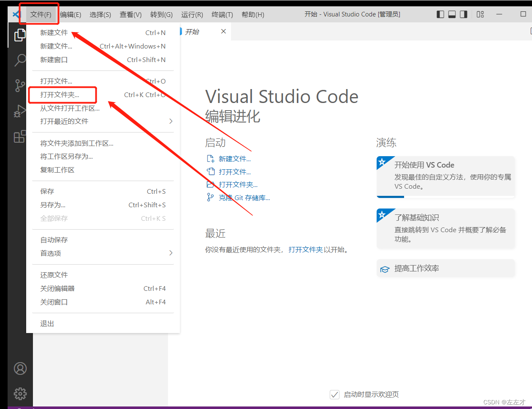The height and width of the screenshot is (409, 532).
Task: Click the star badge on 开始使用 VS Code
Action: click(x=382, y=162)
